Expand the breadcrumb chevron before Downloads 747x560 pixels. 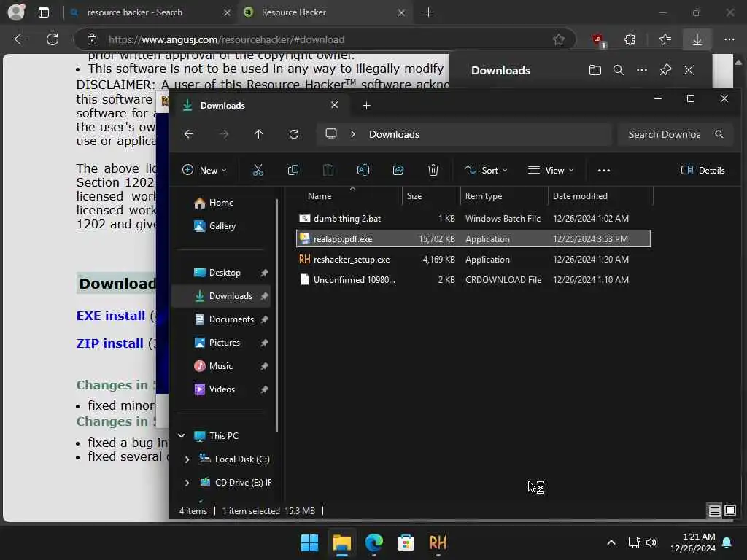[353, 134]
